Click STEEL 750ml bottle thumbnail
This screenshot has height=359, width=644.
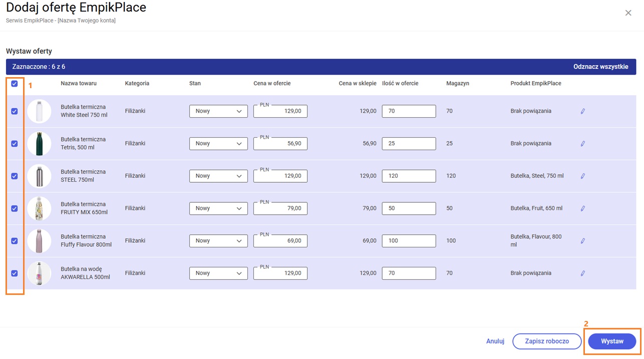39,176
